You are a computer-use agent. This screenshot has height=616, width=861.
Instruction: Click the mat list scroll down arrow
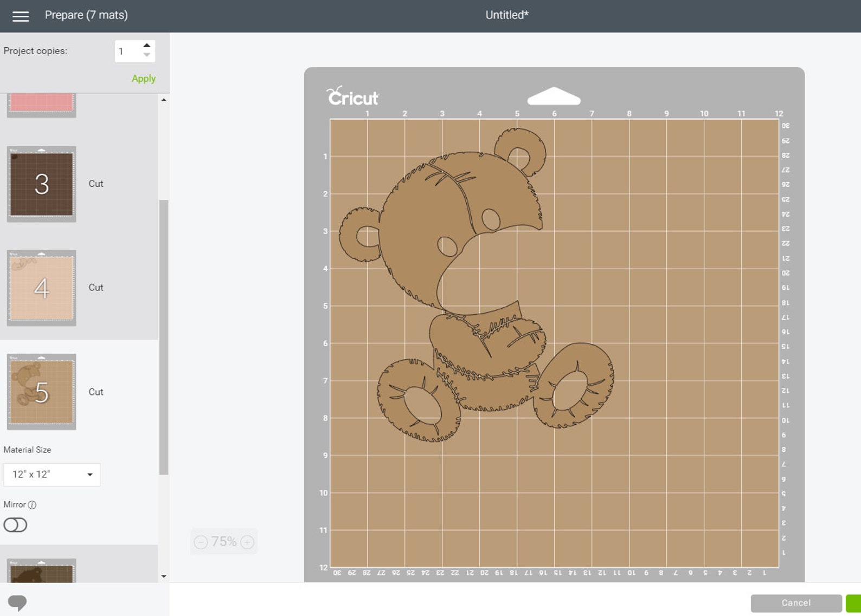tap(164, 576)
